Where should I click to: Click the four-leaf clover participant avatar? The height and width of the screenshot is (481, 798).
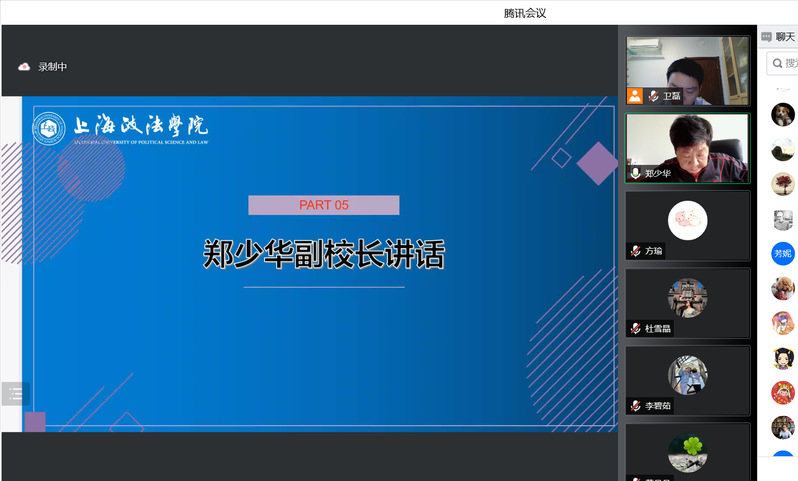coord(687,452)
